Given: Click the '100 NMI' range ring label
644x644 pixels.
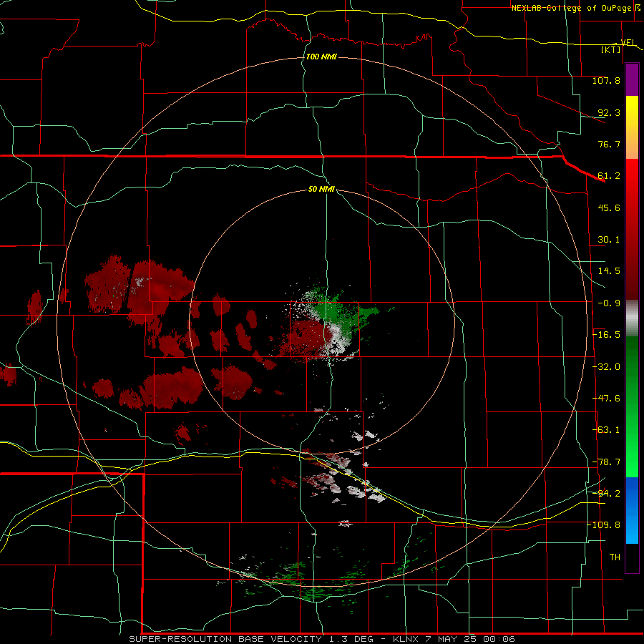Looking at the screenshot, I should (x=321, y=57).
